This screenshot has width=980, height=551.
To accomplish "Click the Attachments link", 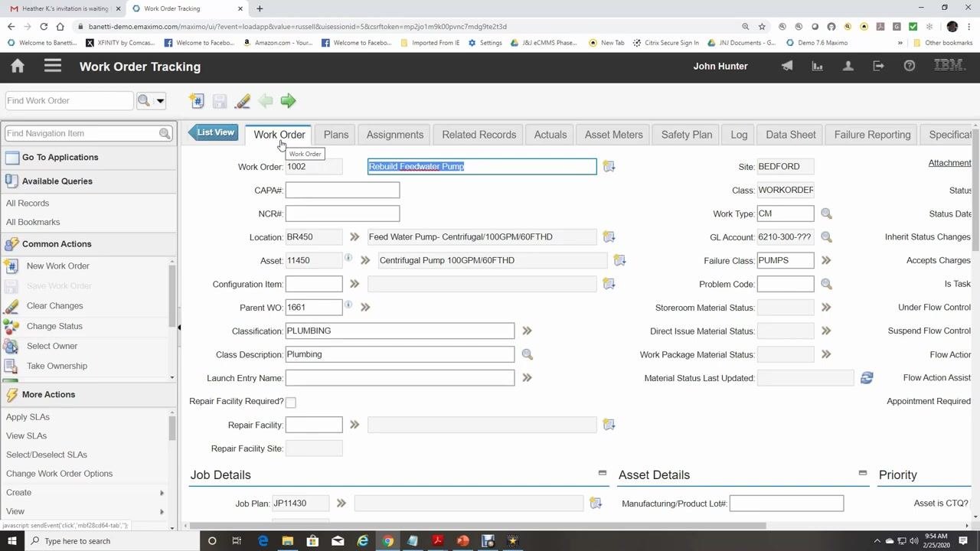I will point(949,163).
